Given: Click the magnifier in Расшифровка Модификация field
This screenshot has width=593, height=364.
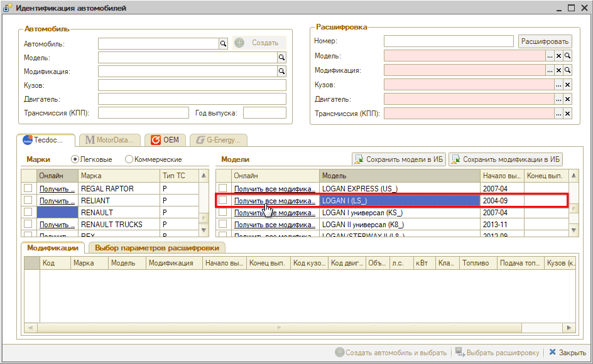Looking at the screenshot, I should [567, 70].
